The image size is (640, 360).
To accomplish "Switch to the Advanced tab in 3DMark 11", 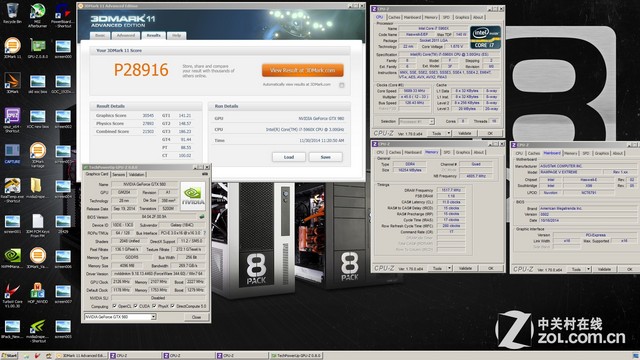I will [126, 36].
